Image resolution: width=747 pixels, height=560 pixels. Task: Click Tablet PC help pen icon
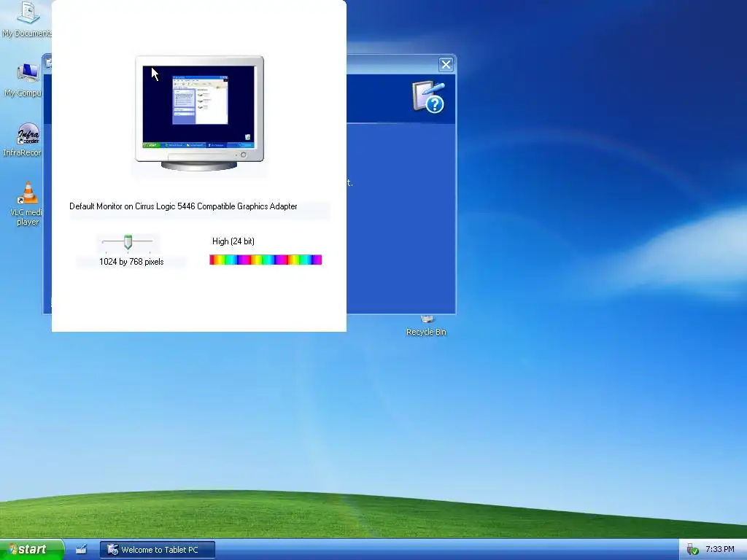pos(429,97)
